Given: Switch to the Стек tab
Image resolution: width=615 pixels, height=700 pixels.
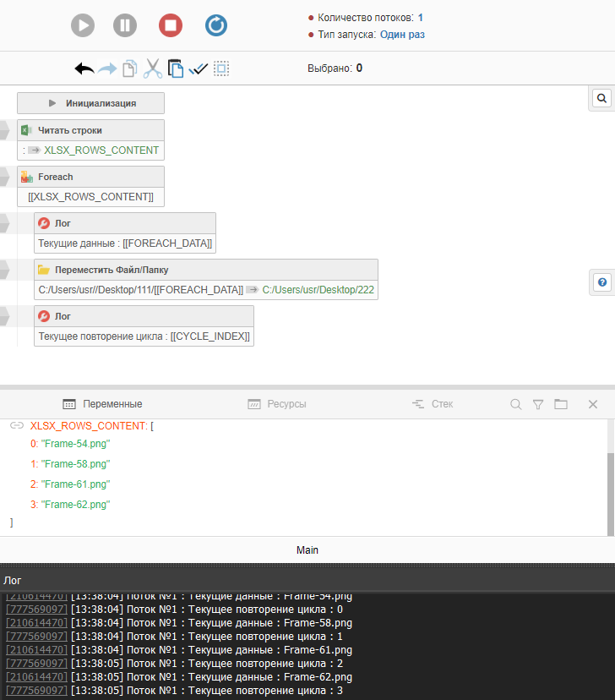Looking at the screenshot, I should tap(433, 404).
